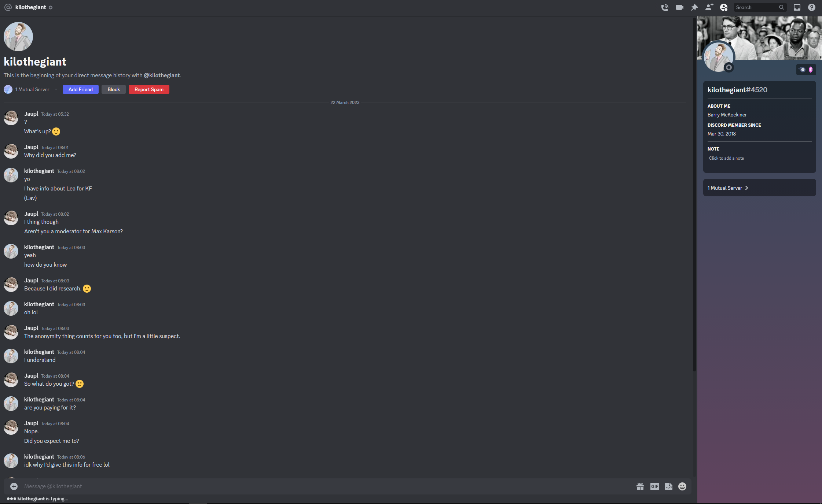The image size is (822, 504).
Task: Open pinned messages
Action: tap(694, 7)
